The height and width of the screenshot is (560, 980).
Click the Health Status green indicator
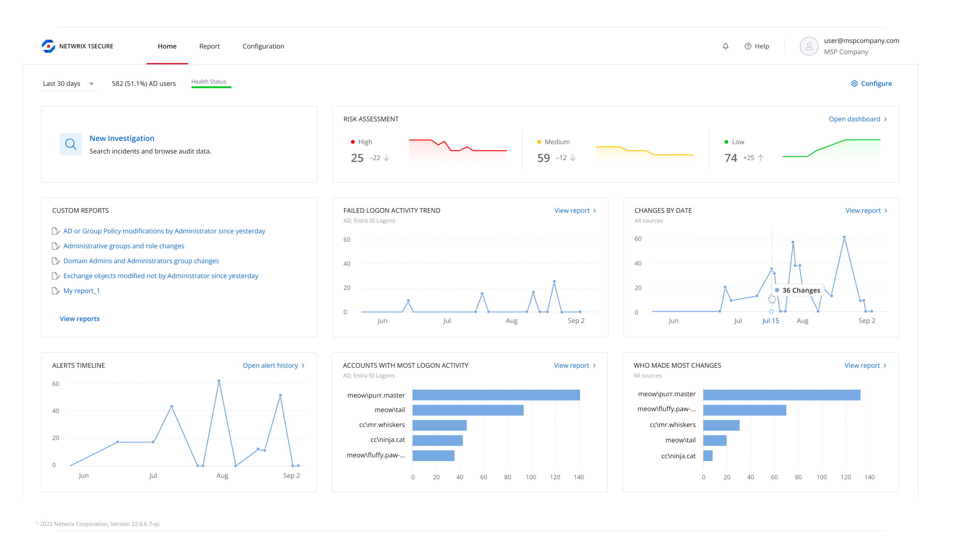coord(211,87)
